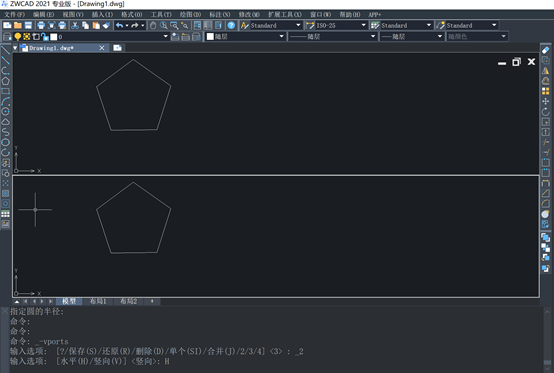Click the white layer color swatch
The height and width of the screenshot is (373, 554).
coord(54,37)
